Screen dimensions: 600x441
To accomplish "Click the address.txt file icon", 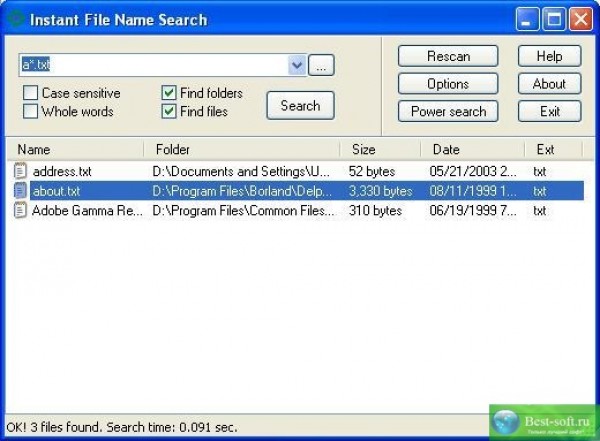I will (x=20, y=171).
